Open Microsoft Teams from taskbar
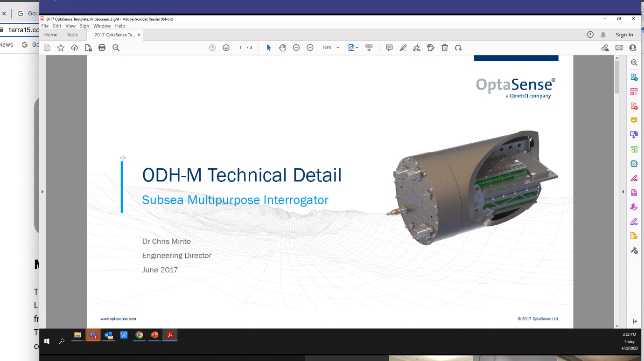 click(x=93, y=335)
